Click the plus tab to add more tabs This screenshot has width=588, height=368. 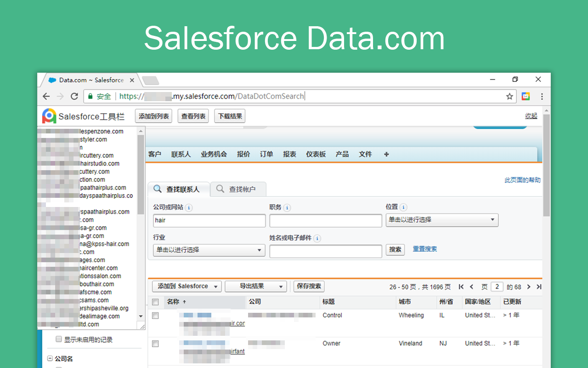(x=386, y=155)
